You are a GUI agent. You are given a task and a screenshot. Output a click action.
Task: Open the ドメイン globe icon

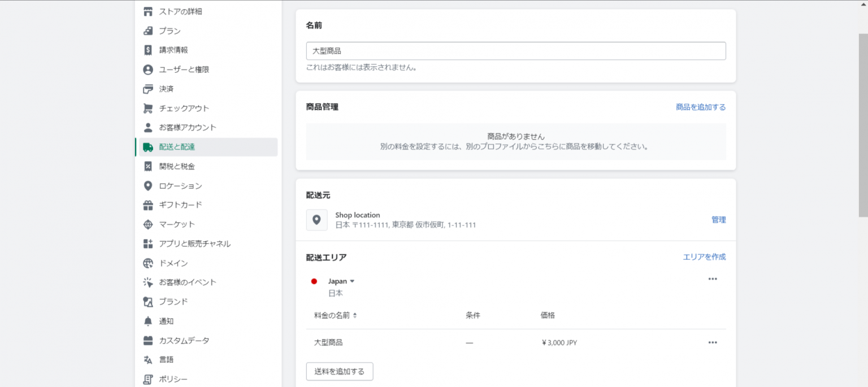(x=148, y=263)
